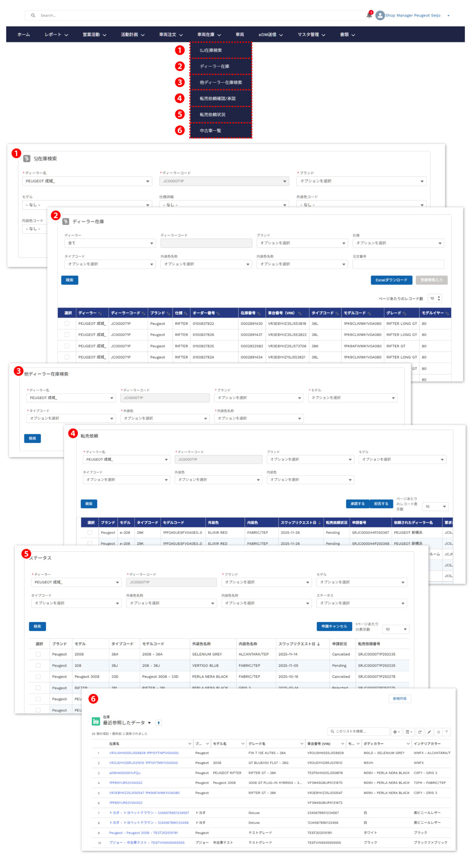This screenshot has height=868, width=475.
Task: Click the user profile avatar icon
Action: [380, 15]
